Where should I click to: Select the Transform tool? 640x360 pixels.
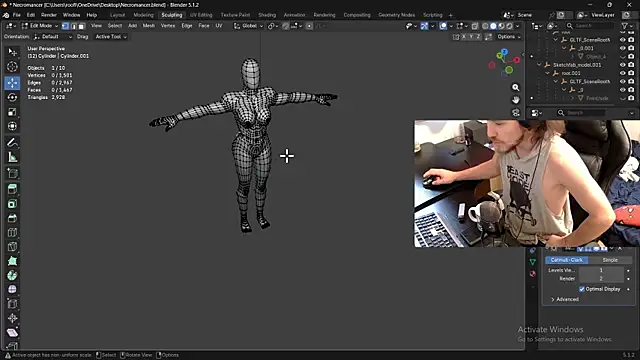(x=12, y=126)
